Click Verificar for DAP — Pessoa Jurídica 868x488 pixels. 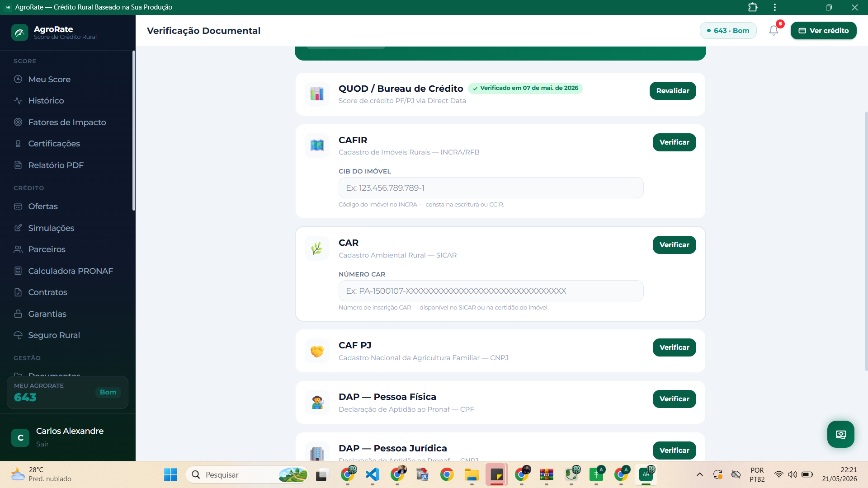pos(674,450)
